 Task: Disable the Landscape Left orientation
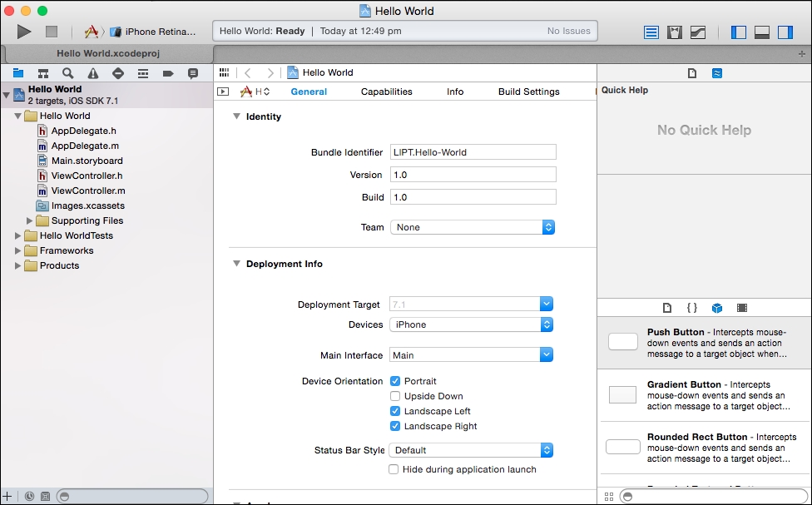click(395, 411)
